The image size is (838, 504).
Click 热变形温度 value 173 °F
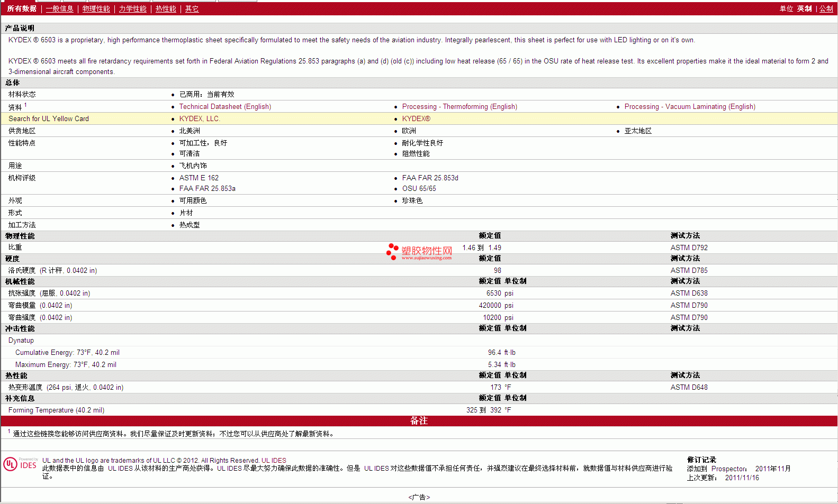click(501, 388)
